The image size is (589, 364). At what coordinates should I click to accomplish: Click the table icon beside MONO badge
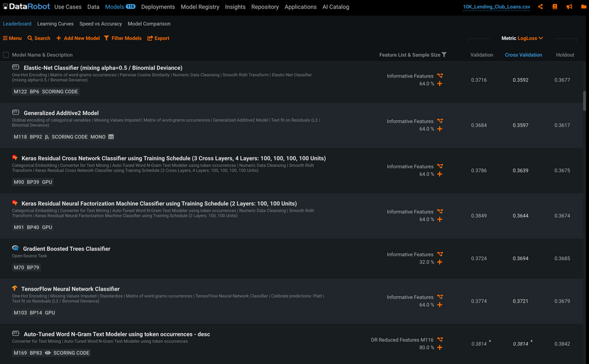[111, 137]
